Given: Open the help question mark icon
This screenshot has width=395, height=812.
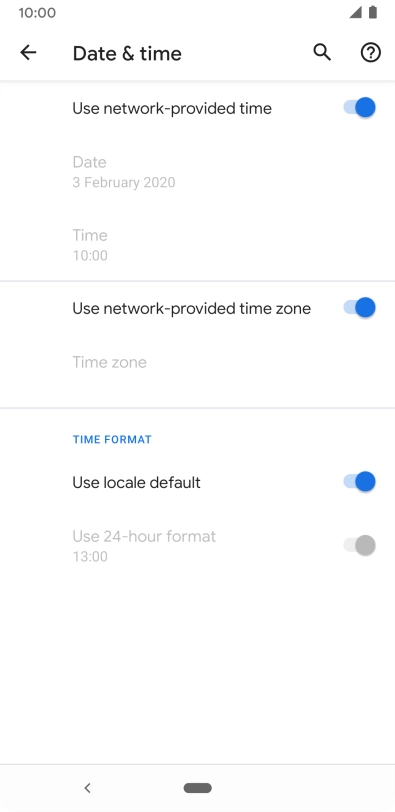Looking at the screenshot, I should [371, 52].
